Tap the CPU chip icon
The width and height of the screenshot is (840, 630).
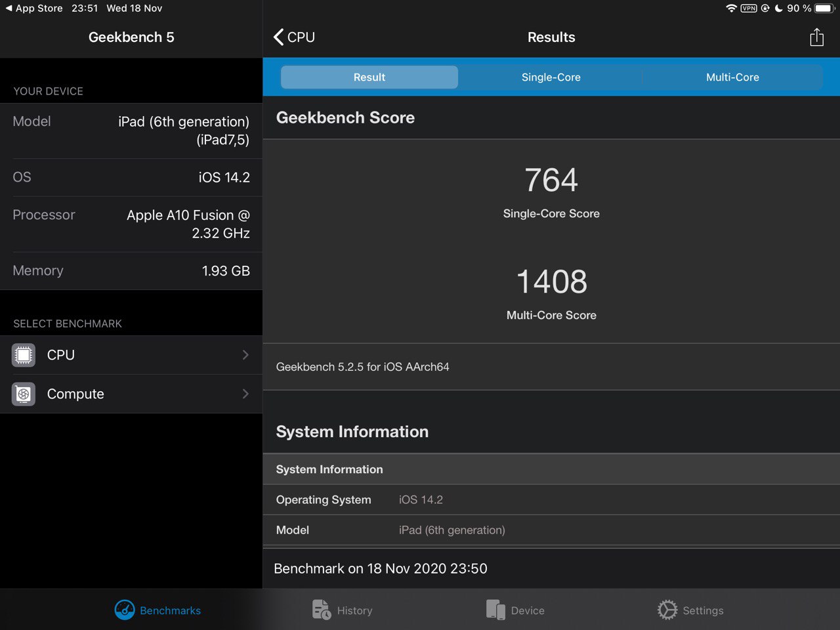click(24, 355)
